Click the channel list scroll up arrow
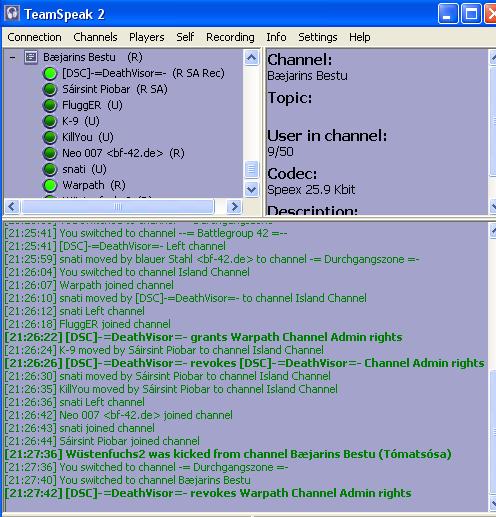The width and height of the screenshot is (496, 517). (x=251, y=58)
